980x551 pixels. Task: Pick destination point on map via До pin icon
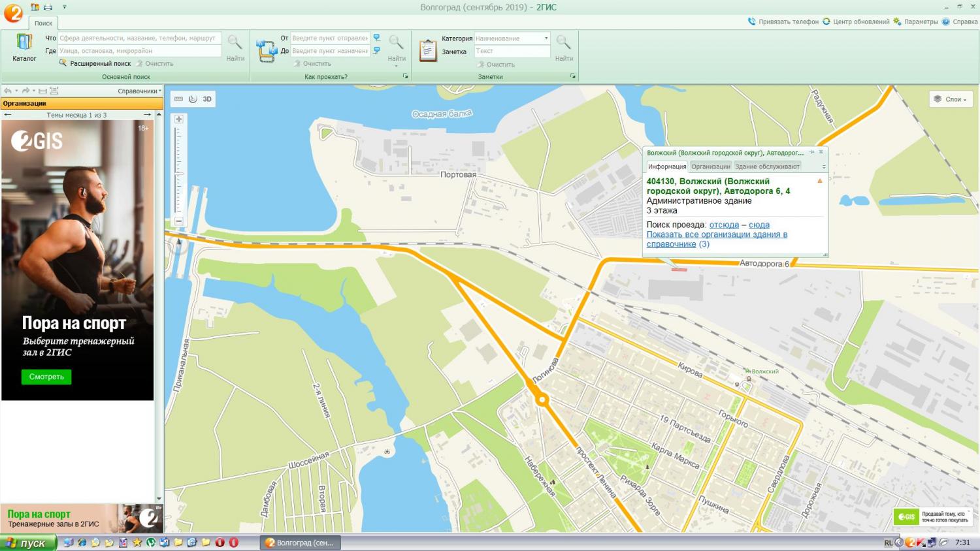[376, 50]
